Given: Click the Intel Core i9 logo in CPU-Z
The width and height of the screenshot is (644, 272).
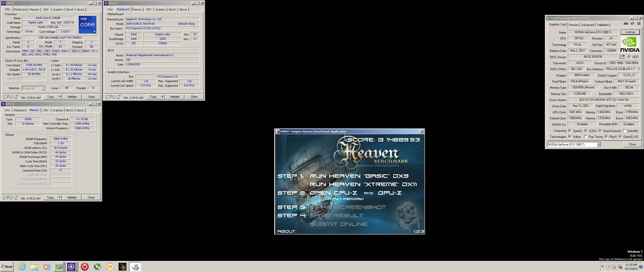Looking at the screenshot, I should [88, 25].
